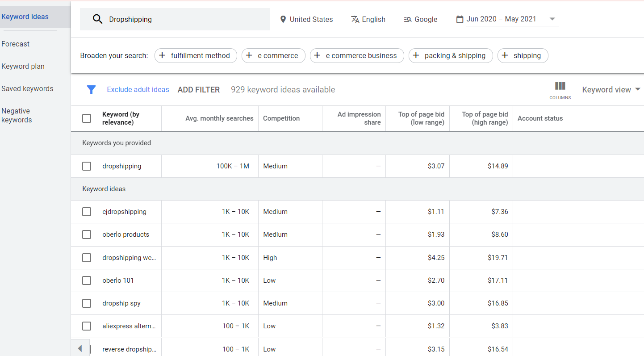This screenshot has width=644, height=356.
Task: Click the search networks icon beside Google
Action: click(x=407, y=19)
